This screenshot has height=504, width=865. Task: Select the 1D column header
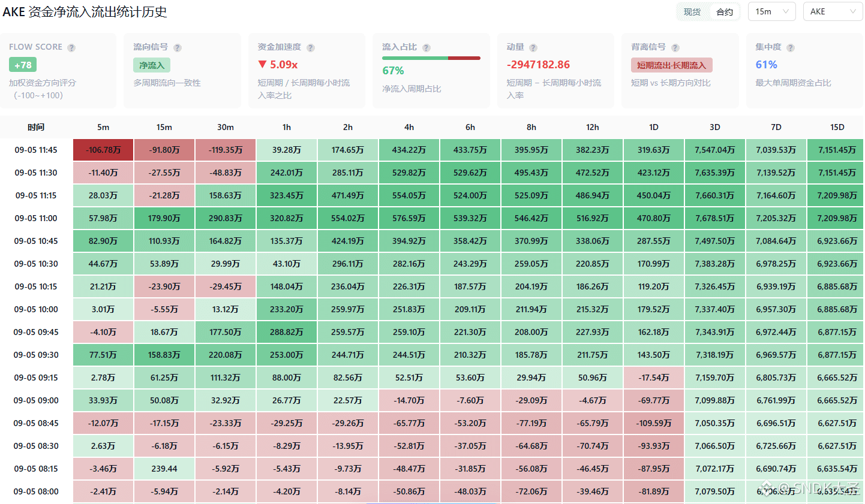[654, 127]
